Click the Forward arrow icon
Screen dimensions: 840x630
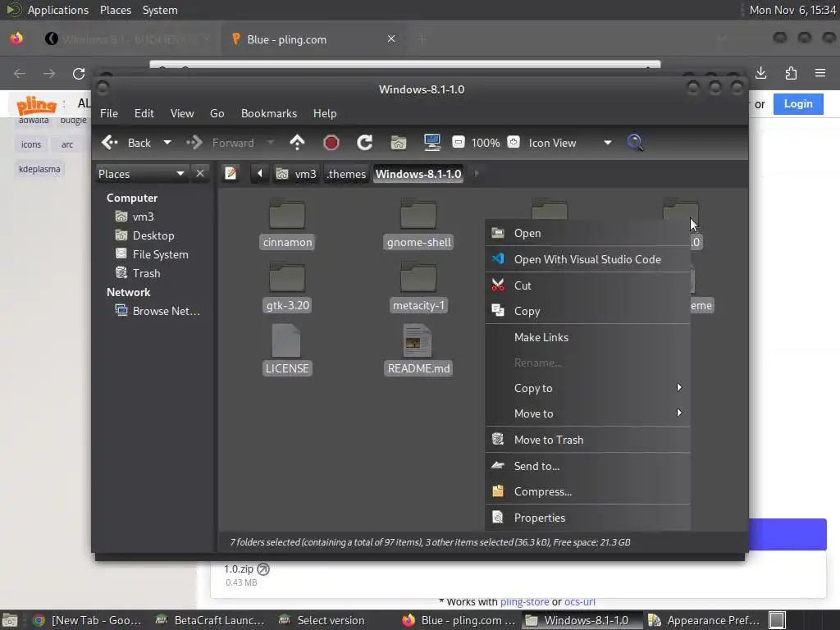coord(194,143)
